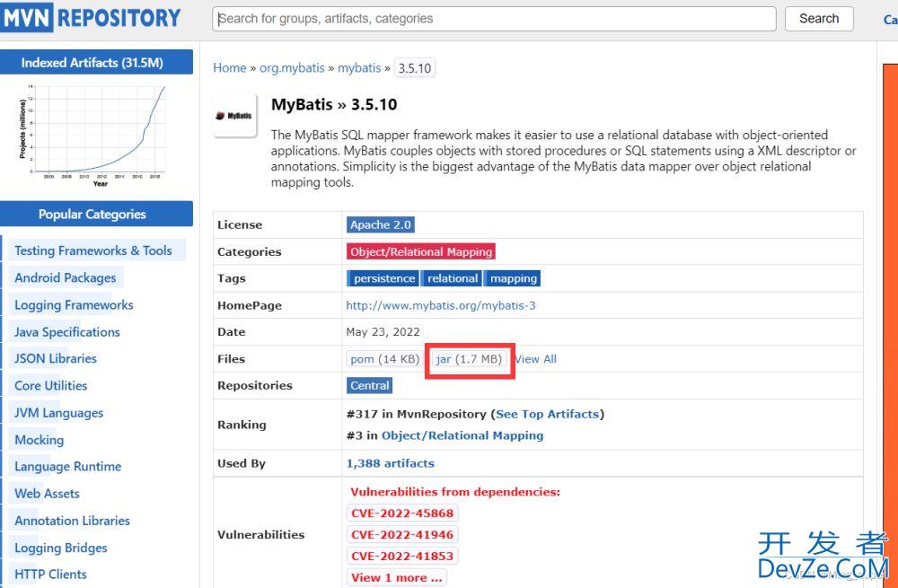Open Web Assets category
Image resolution: width=898 pixels, height=588 pixels.
tap(47, 494)
